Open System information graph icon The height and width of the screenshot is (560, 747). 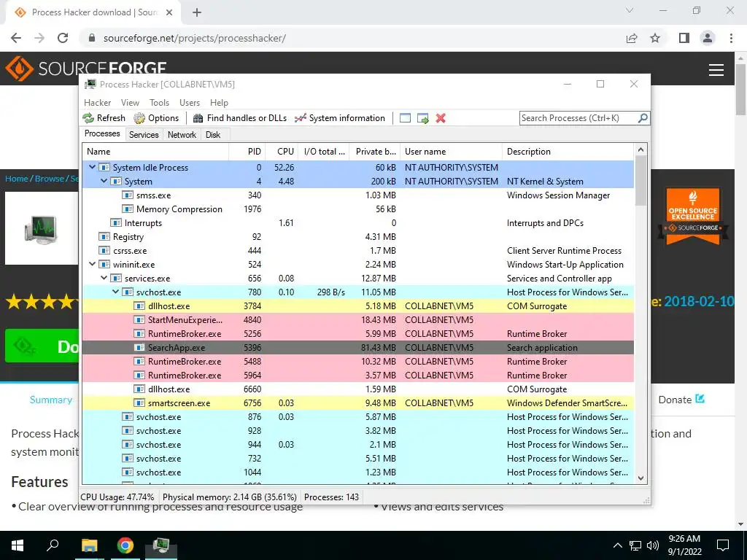[x=300, y=118]
